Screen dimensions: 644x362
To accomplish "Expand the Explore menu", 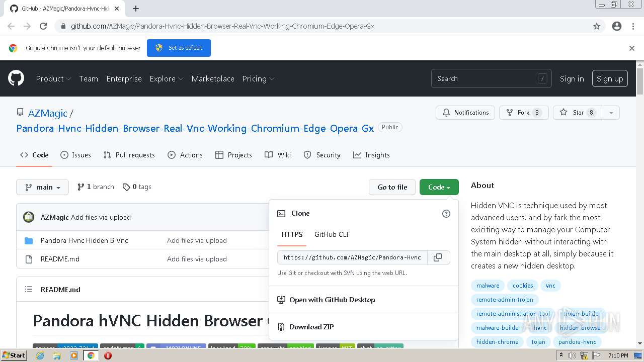I will click(167, 78).
